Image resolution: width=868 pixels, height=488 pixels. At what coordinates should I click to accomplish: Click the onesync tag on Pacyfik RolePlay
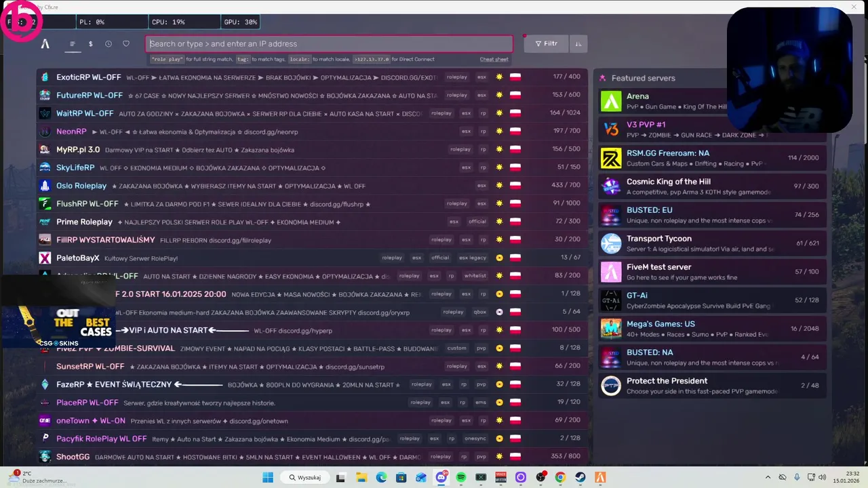click(x=475, y=439)
